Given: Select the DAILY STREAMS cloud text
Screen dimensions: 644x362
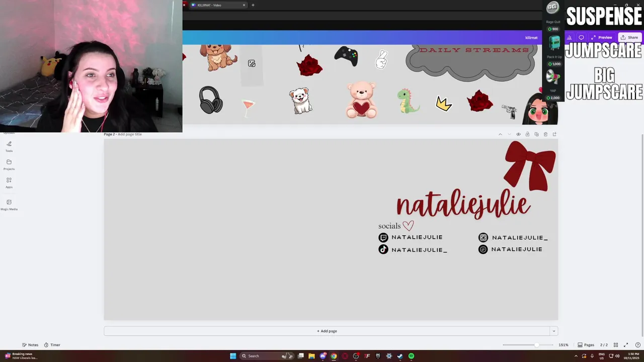Looking at the screenshot, I should [474, 50].
